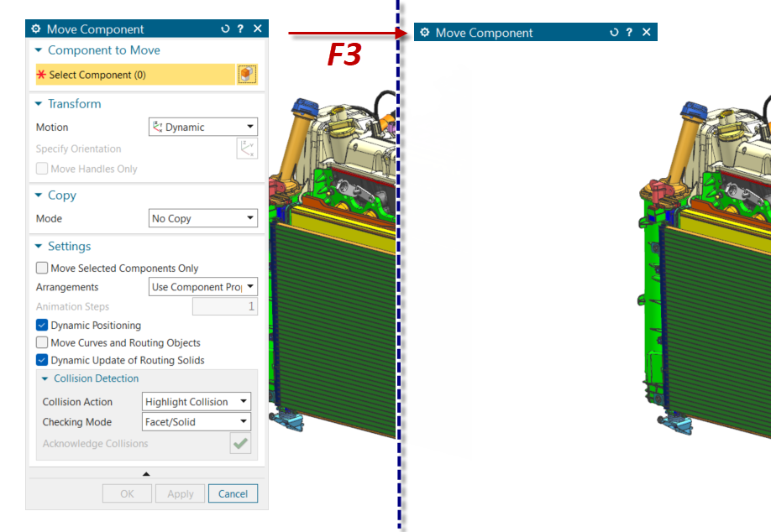The width and height of the screenshot is (771, 532).
Task: Collapse the Settings section
Action: tap(39, 246)
